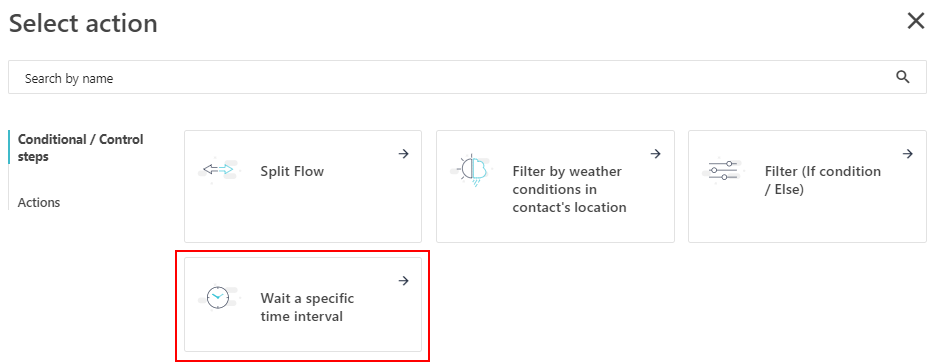
Task: Click the Split Flow arrows icon
Action: click(x=218, y=170)
